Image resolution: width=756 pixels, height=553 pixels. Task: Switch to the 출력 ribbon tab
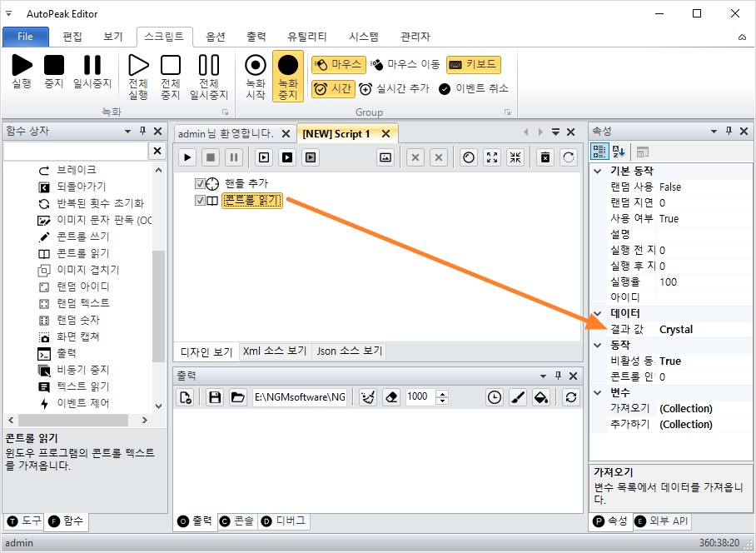tap(256, 37)
